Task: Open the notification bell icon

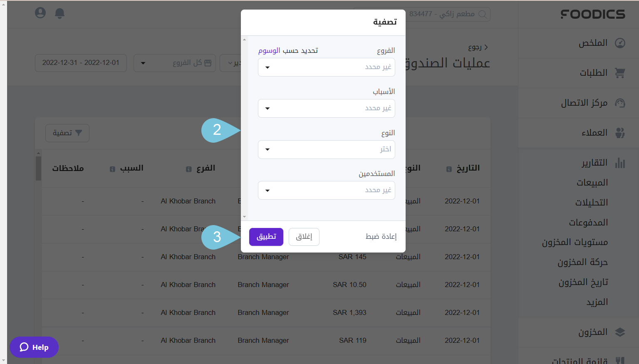Action: (x=59, y=13)
